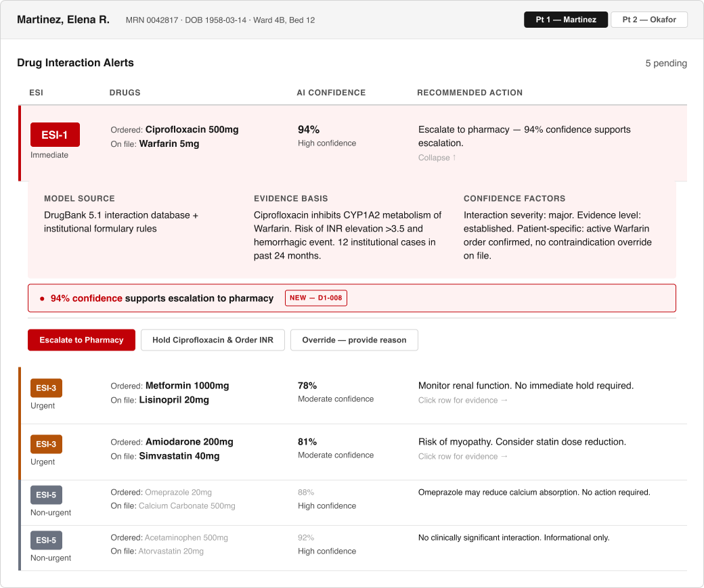Select patient name Martinez, Elena R.
The height and width of the screenshot is (588, 704).
click(64, 20)
